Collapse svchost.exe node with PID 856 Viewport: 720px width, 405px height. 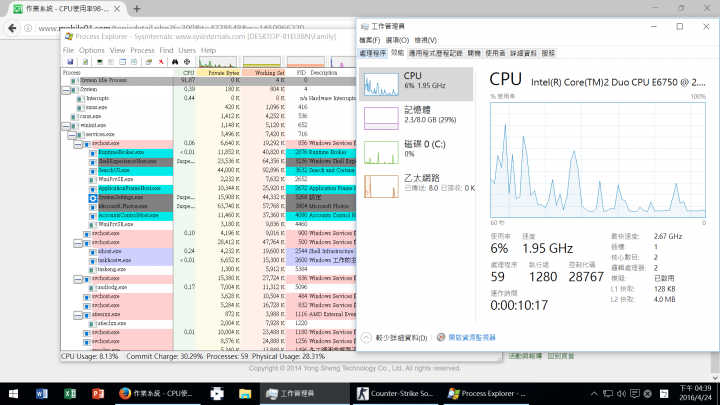pyautogui.click(x=78, y=144)
